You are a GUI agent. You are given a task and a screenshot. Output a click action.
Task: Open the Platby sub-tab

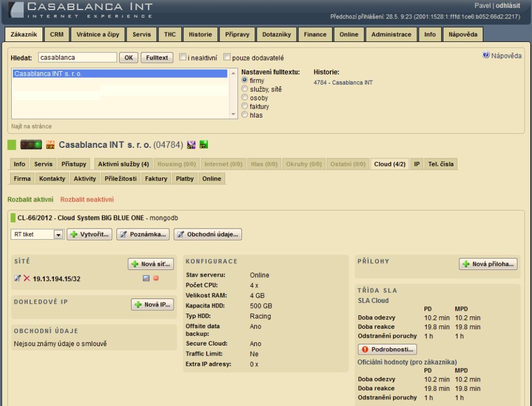[x=185, y=179]
